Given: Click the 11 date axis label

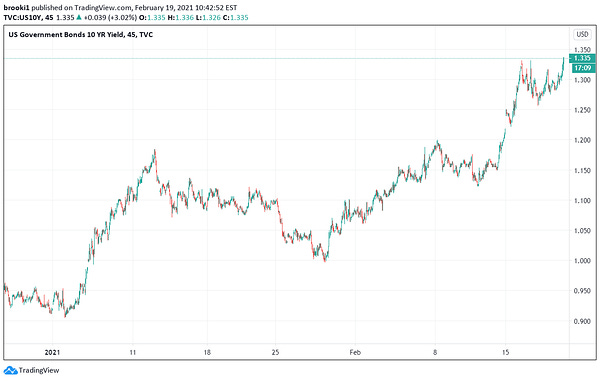Looking at the screenshot, I should tap(132, 352).
